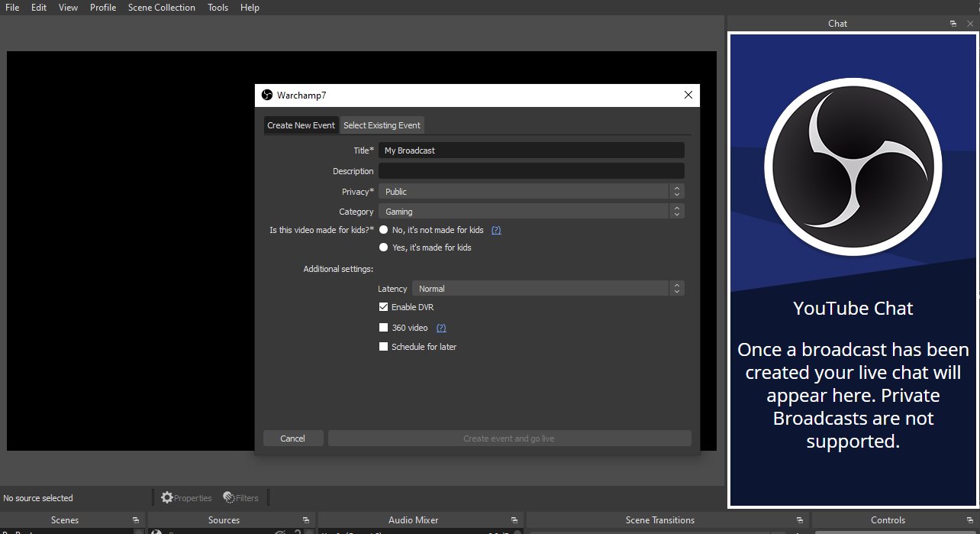Image resolution: width=980 pixels, height=534 pixels.
Task: Click the Controls dock title
Action: pyautogui.click(x=888, y=520)
